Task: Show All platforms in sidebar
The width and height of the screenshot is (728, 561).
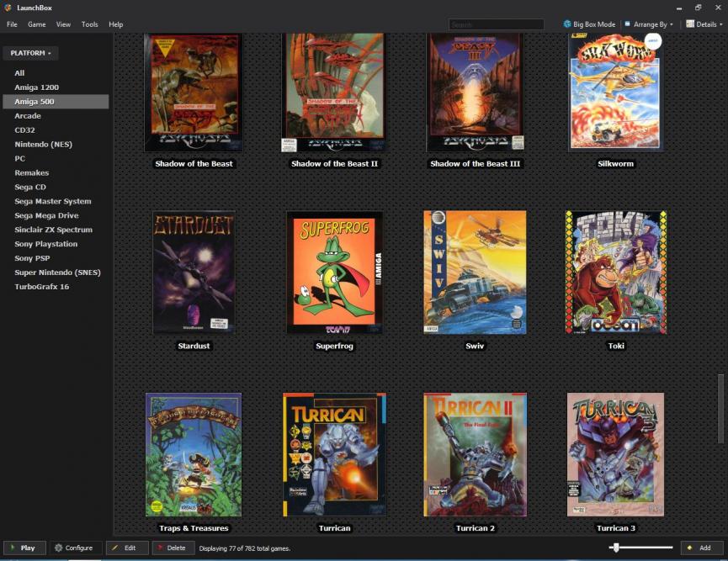Action: (19, 73)
